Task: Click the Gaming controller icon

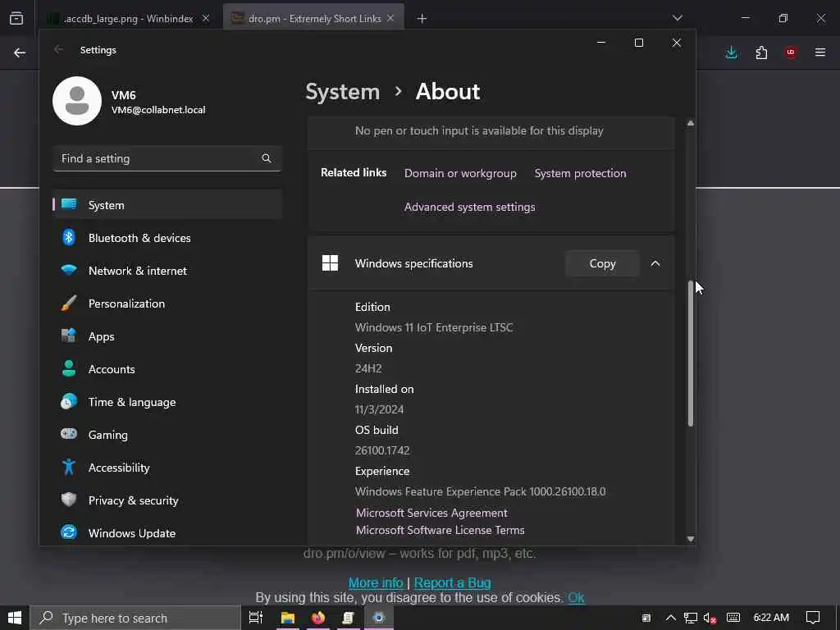Action: [x=69, y=433]
